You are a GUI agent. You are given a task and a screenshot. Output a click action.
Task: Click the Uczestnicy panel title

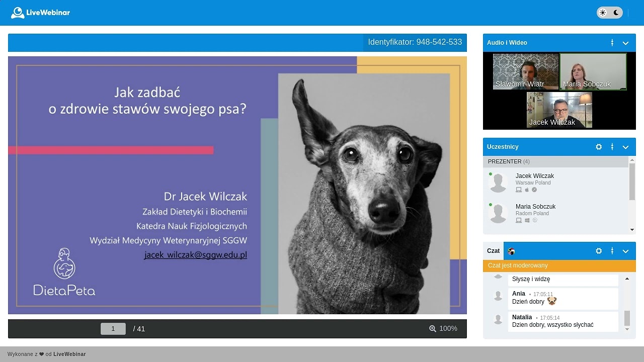click(x=503, y=147)
